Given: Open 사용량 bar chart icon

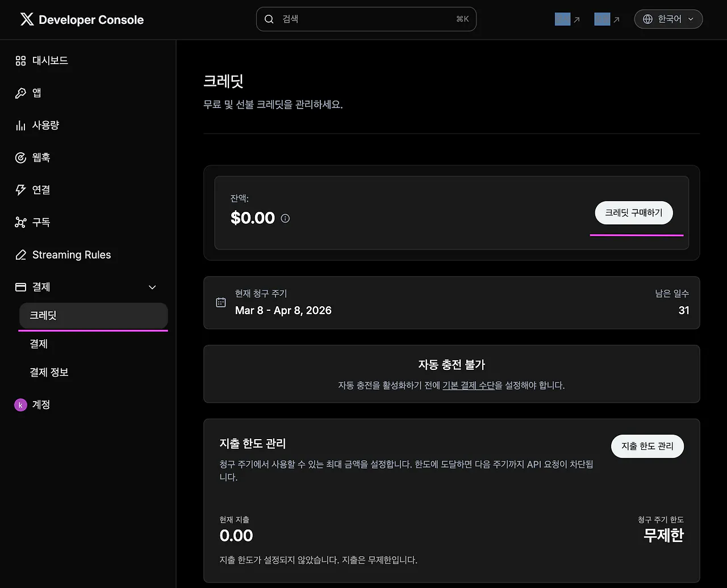Looking at the screenshot, I should 20,126.
